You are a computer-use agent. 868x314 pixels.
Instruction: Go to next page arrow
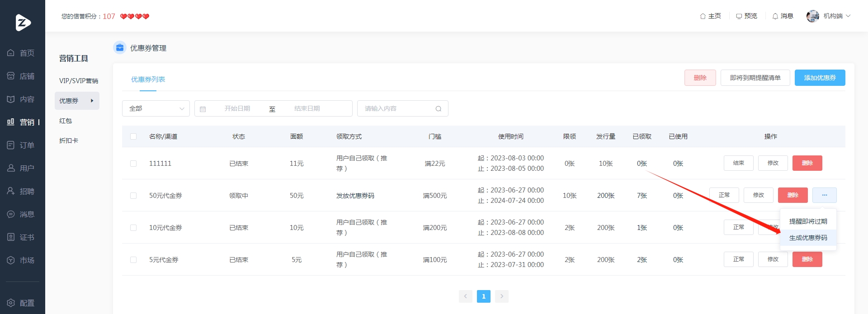(x=502, y=296)
